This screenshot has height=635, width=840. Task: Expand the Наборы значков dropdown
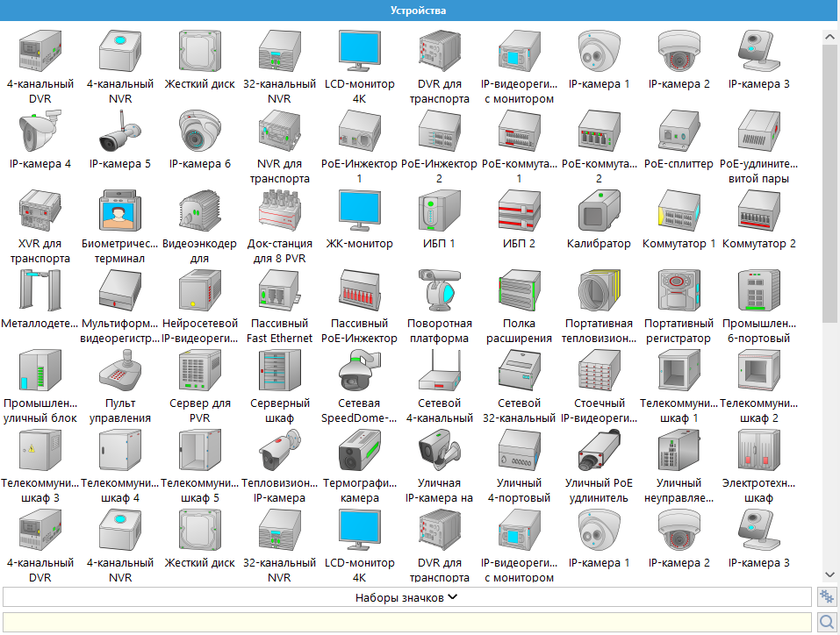click(407, 597)
